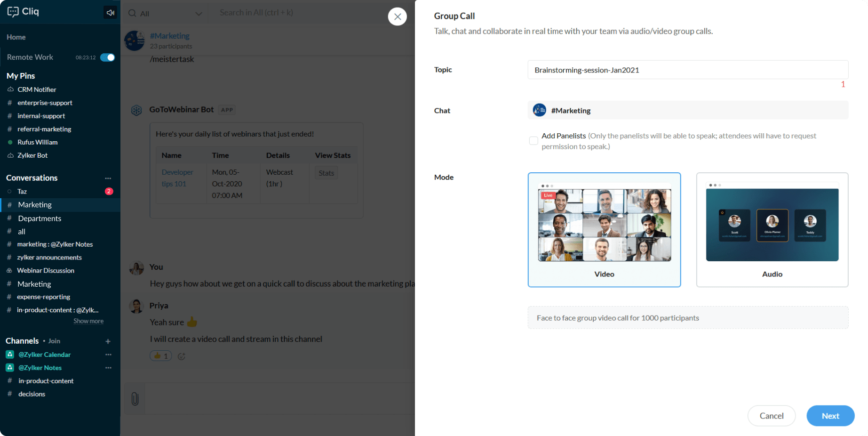Image resolution: width=868 pixels, height=436 pixels.
Task: Click the message compose box
Action: (280, 399)
